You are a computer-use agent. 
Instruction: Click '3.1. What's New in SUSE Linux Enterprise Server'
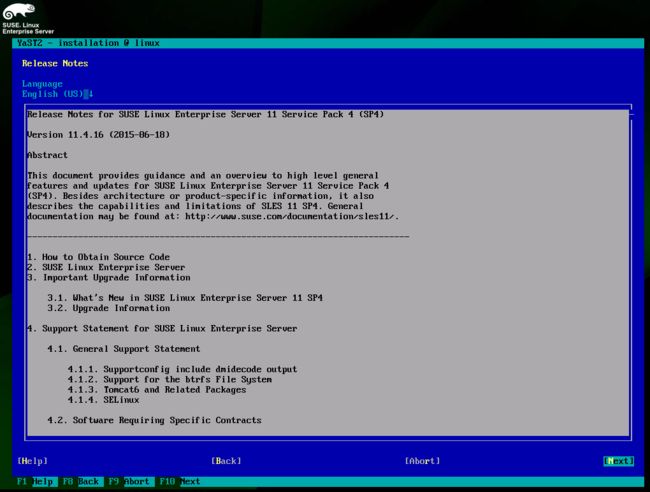185,298
